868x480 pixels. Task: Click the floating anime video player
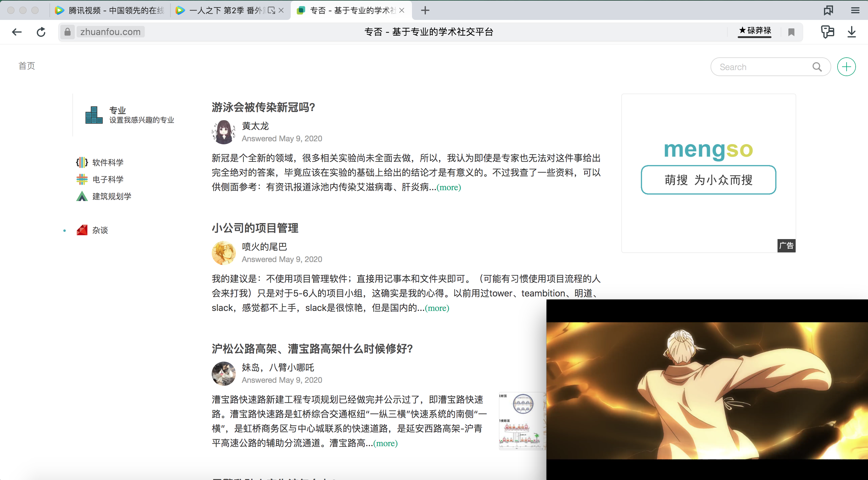point(707,390)
